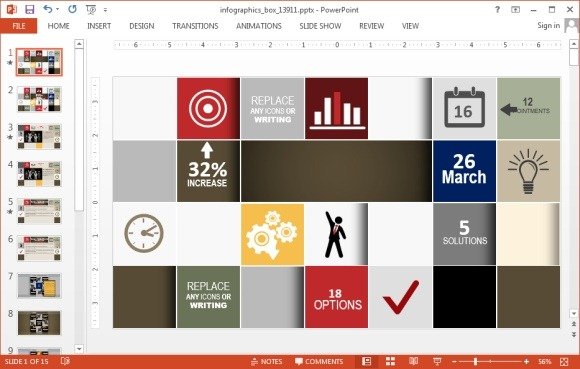Open Ribbon Display Options button
Screen dimensions: 580x369
[x=515, y=10]
